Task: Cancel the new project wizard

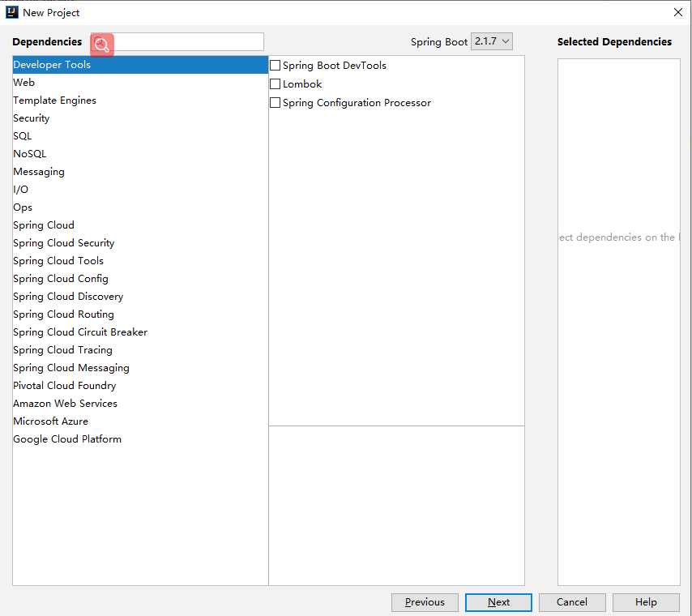Action: [x=572, y=602]
